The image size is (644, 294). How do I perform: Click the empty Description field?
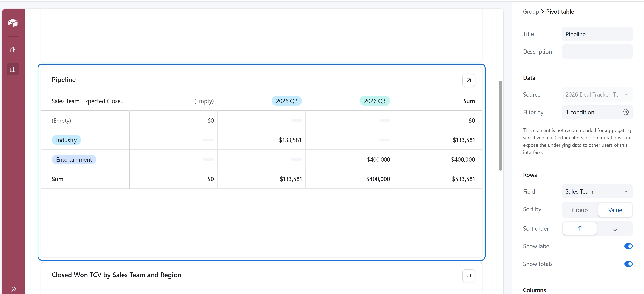(x=597, y=52)
